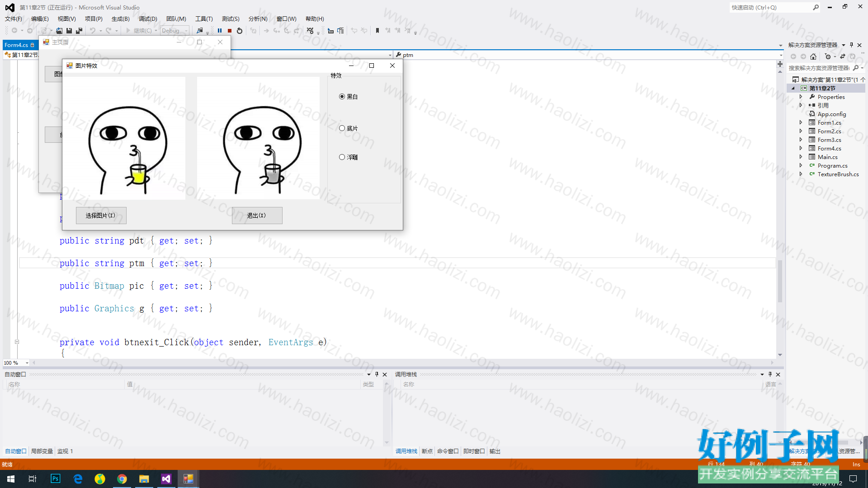
Task: Open the 生成(B) menu
Action: click(121, 19)
